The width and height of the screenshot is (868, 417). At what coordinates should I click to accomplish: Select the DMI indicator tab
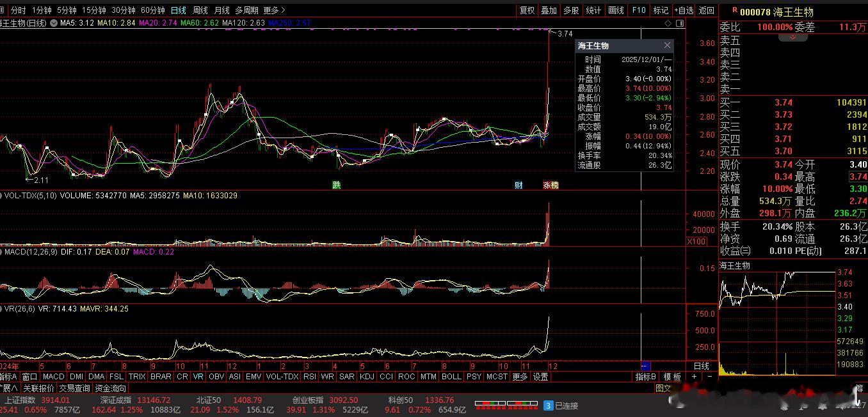76,377
